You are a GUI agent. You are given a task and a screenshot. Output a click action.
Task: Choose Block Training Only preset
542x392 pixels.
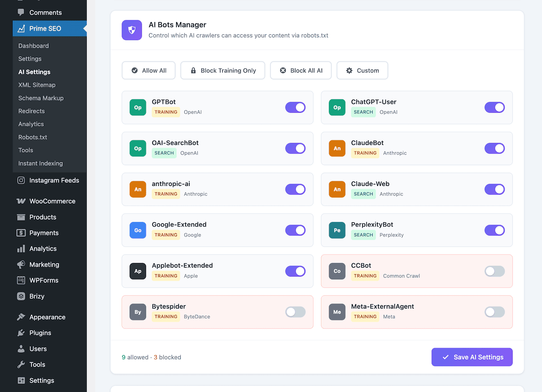point(223,70)
